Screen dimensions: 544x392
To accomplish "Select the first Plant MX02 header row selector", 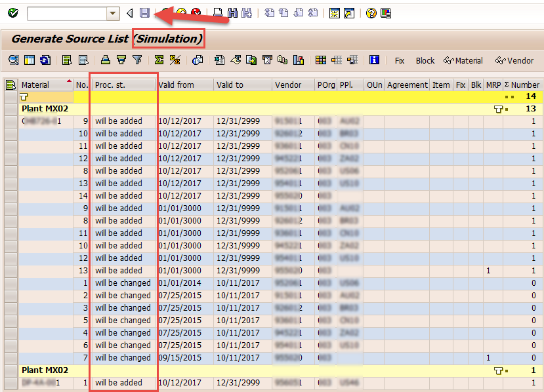I will [x=10, y=109].
